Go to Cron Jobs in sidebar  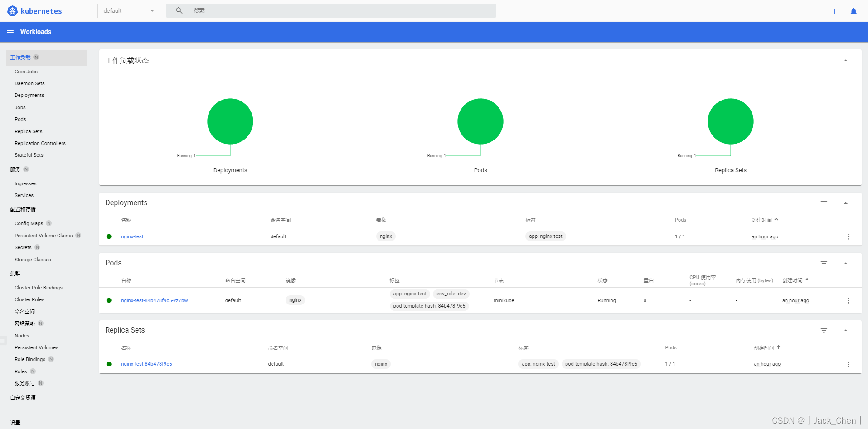(26, 72)
